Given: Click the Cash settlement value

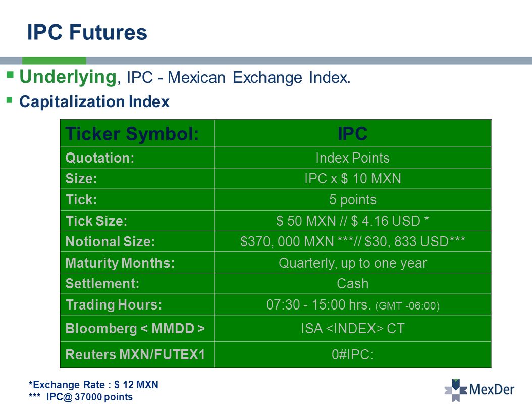Looking at the screenshot, I should 353,283.
